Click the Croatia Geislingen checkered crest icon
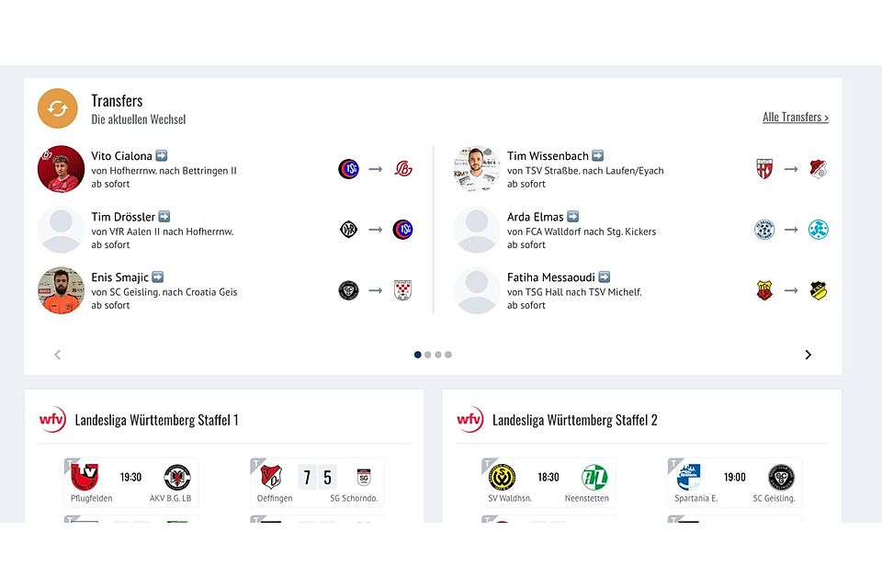882x588 pixels. (x=402, y=290)
